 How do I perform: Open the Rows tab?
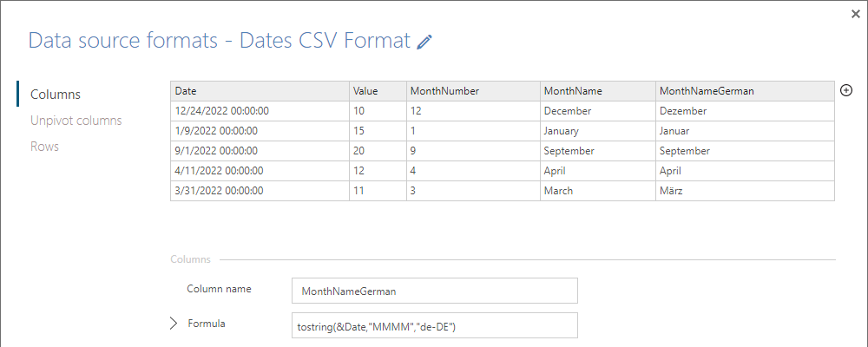[44, 147]
